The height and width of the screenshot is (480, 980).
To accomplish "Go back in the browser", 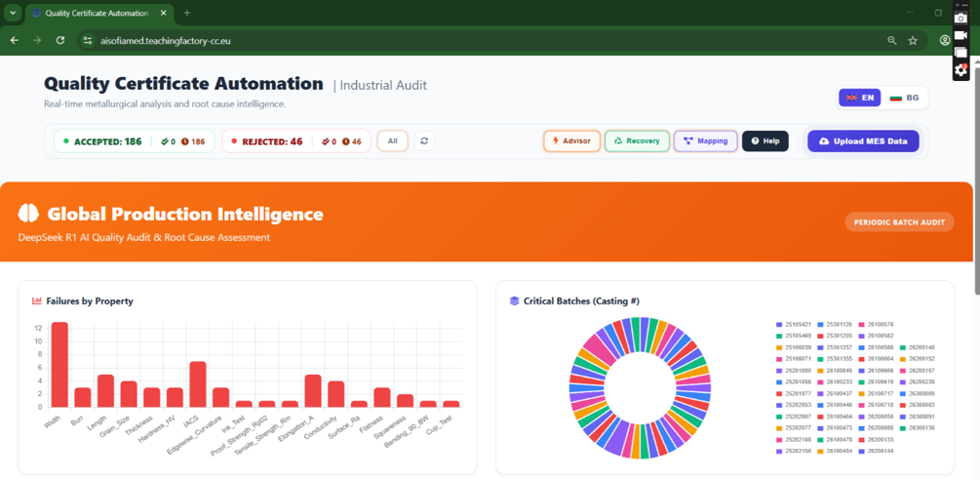I will 15,40.
